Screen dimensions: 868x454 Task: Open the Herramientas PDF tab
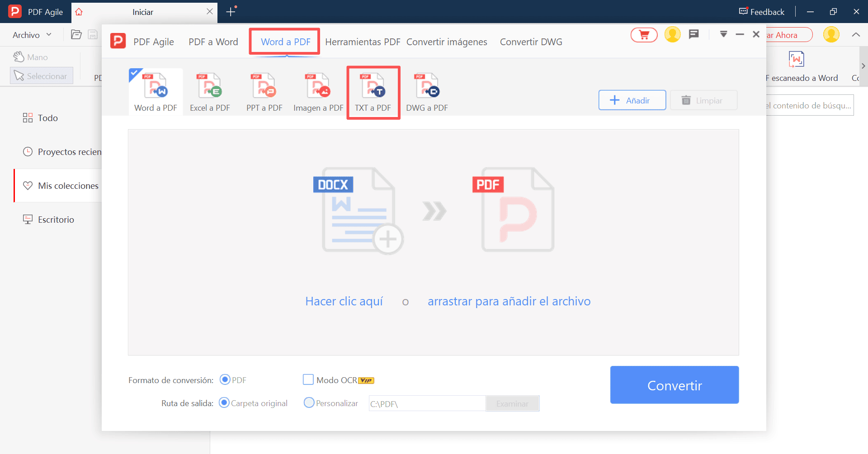coord(362,42)
